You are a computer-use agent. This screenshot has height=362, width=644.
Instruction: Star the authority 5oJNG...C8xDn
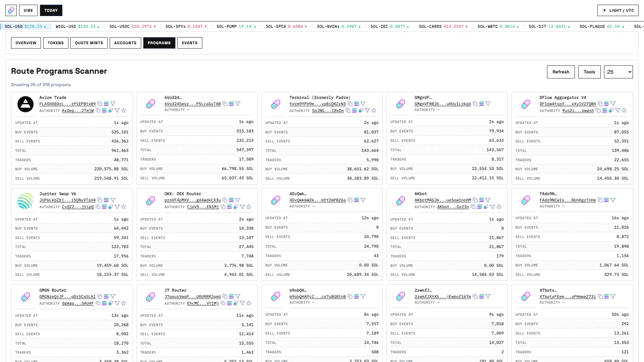374,110
